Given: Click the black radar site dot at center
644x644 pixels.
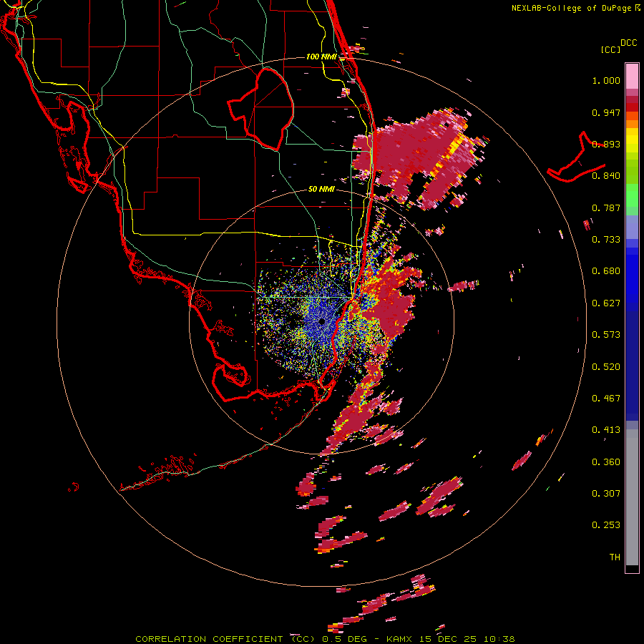Looking at the screenshot, I should click(322, 321).
